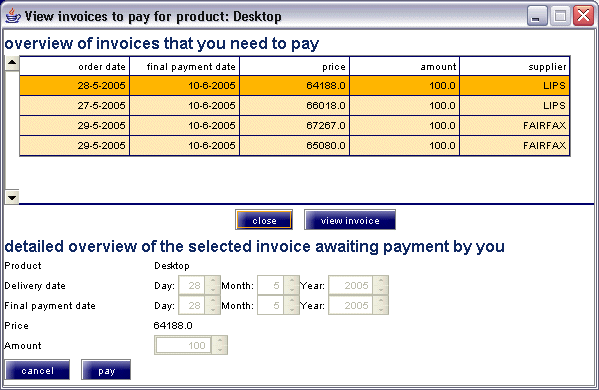
Task: Click the FAIRFAX supplier cell in the 65080.0 row
Action: (x=515, y=145)
